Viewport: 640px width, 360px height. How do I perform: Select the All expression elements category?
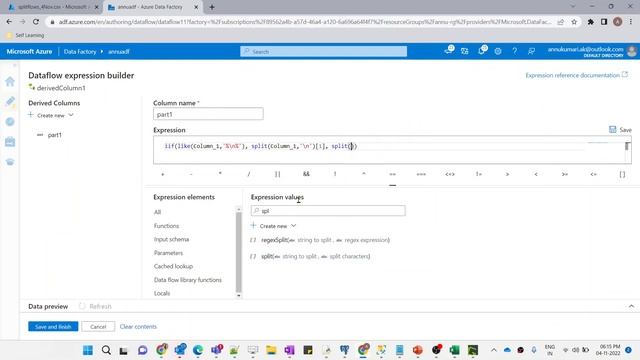coord(158,212)
